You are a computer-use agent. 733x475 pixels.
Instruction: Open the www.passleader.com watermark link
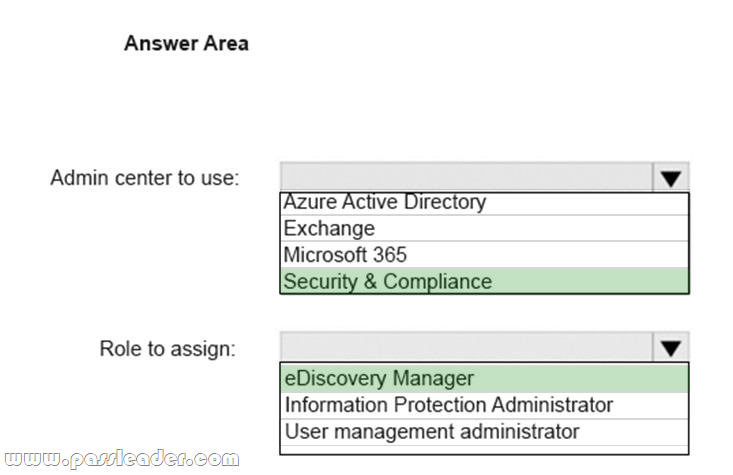coord(122,459)
